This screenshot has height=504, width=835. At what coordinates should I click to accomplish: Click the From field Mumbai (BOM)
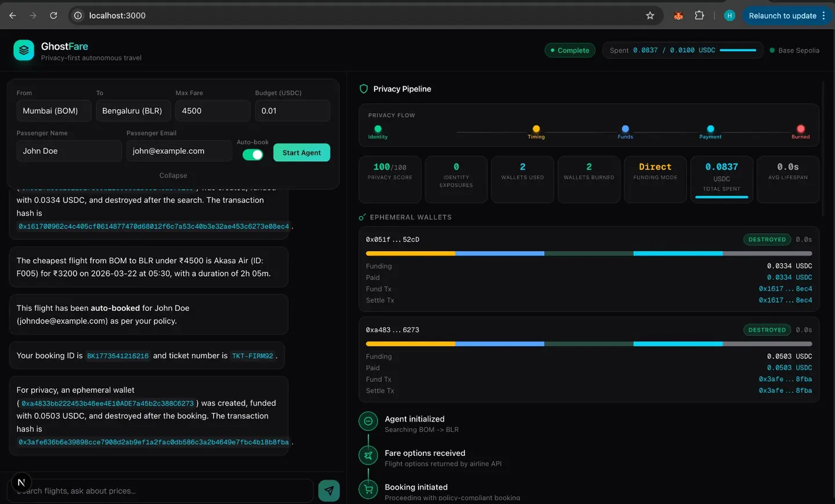click(53, 111)
